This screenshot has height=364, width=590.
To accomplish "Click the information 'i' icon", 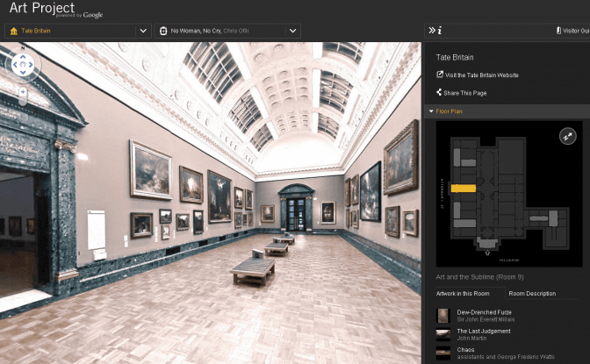I will 440,31.
